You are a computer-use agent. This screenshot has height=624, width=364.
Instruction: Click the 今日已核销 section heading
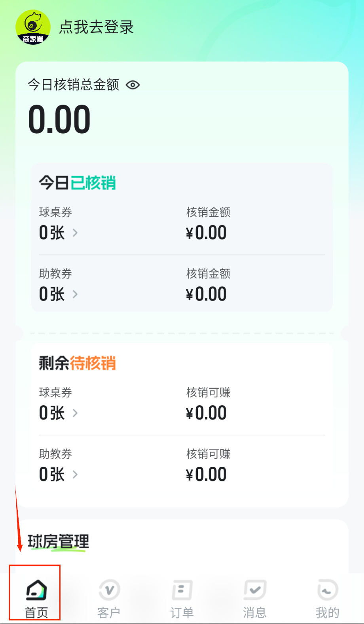click(77, 183)
